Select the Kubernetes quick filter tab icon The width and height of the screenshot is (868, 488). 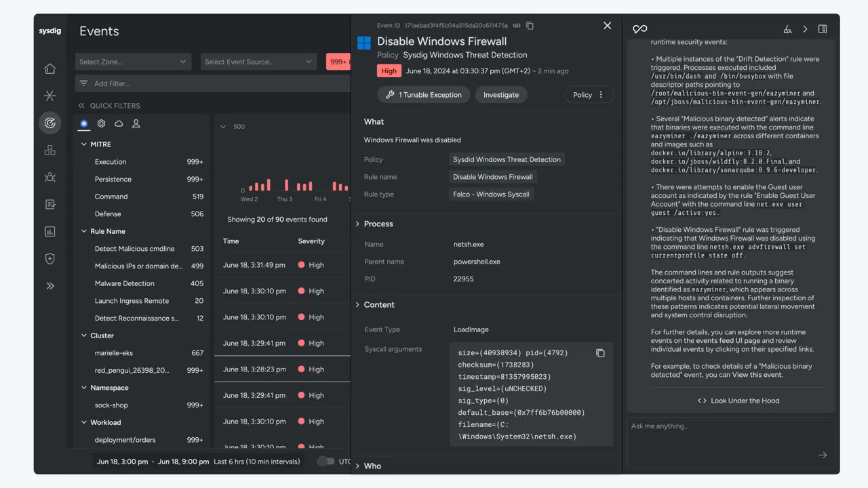84,123
